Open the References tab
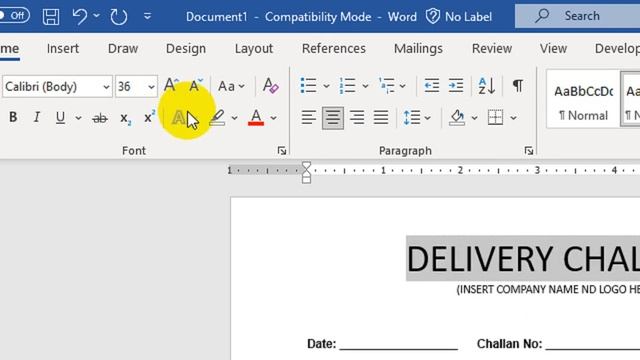Image resolution: width=640 pixels, height=360 pixels. tap(333, 49)
